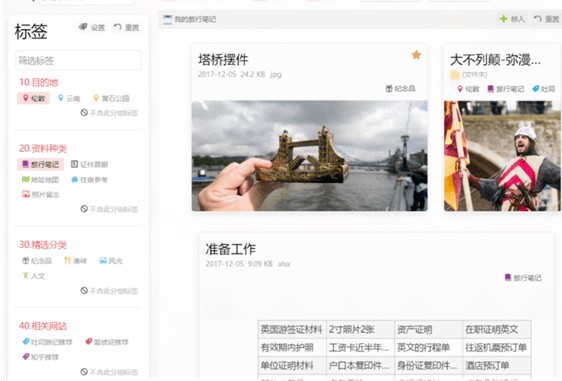Click the green plus 移入 button
The image size is (562, 381).
512,19
